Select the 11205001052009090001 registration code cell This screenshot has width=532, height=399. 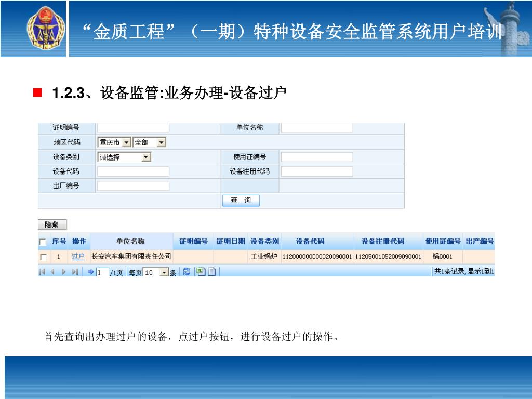click(388, 257)
